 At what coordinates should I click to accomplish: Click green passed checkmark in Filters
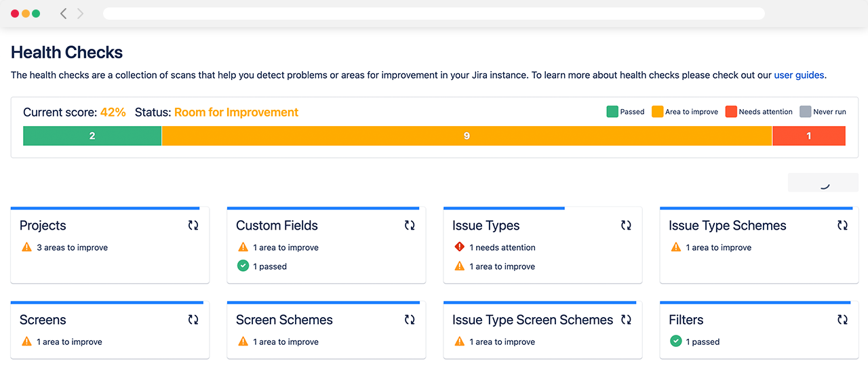(675, 342)
